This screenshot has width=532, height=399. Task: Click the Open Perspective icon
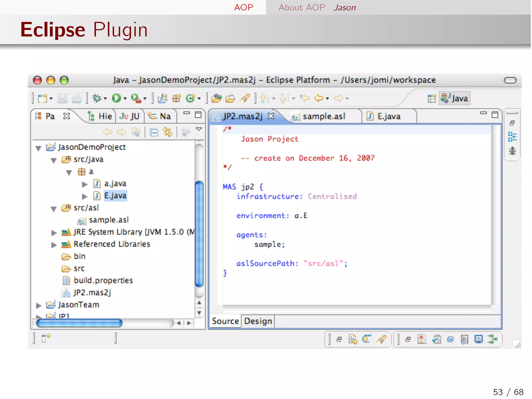coord(432,98)
